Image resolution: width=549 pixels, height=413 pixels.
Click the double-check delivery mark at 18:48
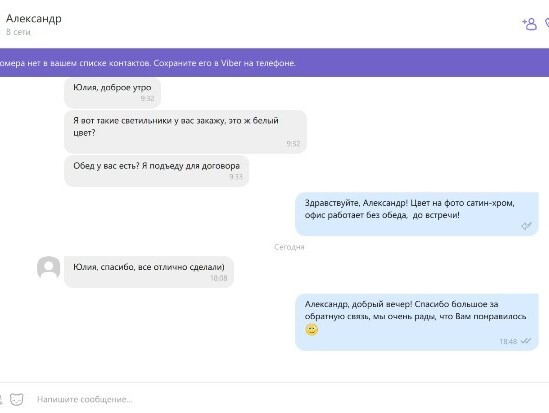[x=526, y=341]
